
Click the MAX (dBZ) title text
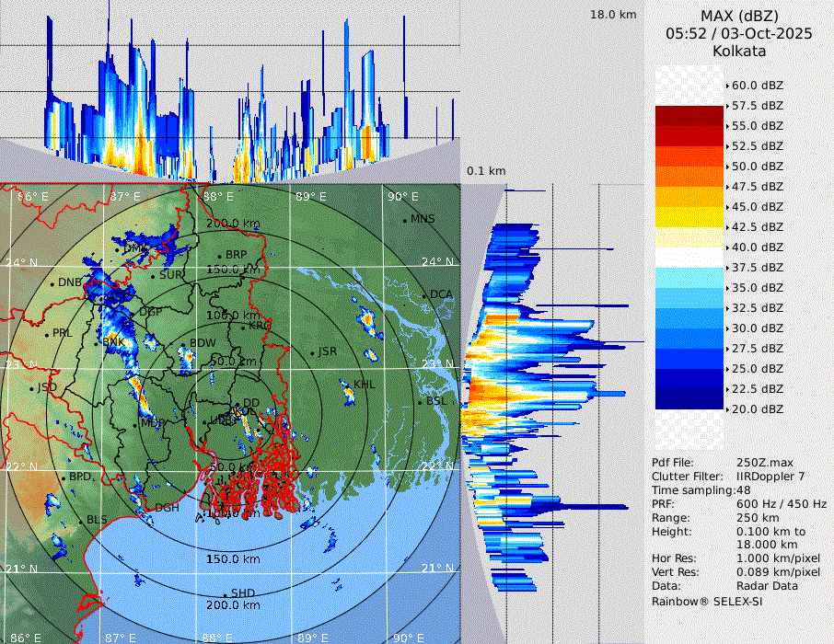739,16
